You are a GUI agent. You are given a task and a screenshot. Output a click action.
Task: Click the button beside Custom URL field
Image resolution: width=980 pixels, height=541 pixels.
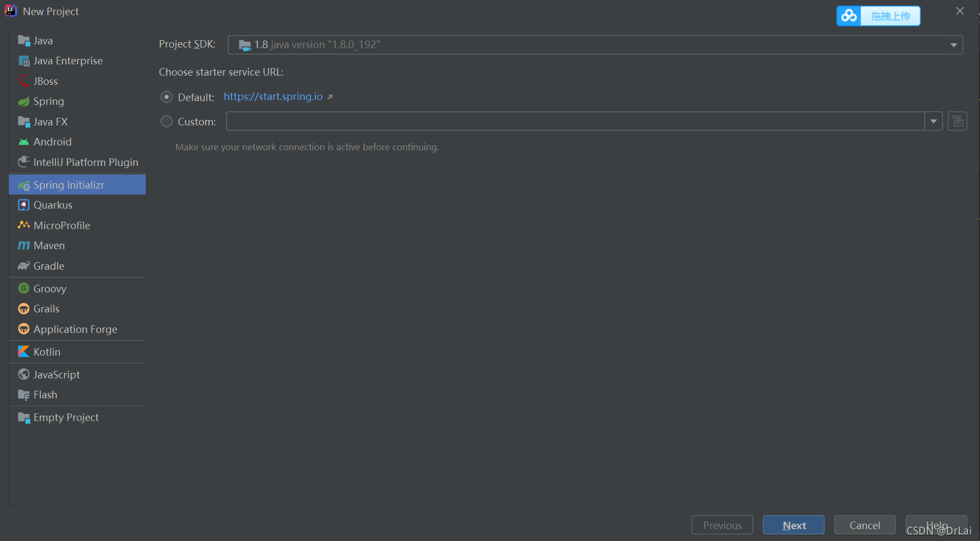[x=957, y=121]
